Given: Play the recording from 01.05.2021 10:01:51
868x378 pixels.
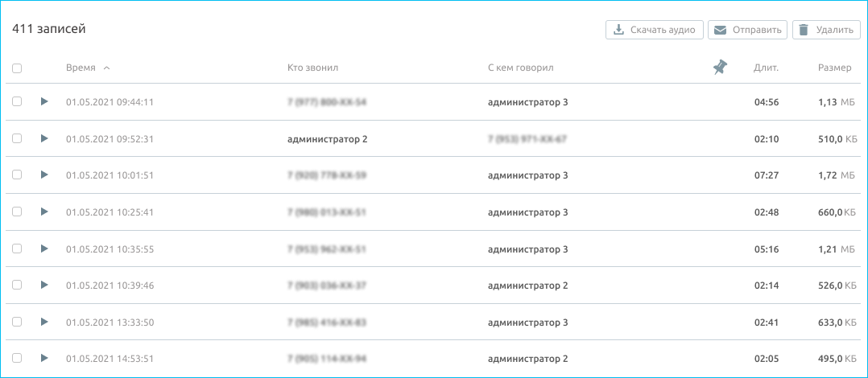Looking at the screenshot, I should tap(44, 175).
